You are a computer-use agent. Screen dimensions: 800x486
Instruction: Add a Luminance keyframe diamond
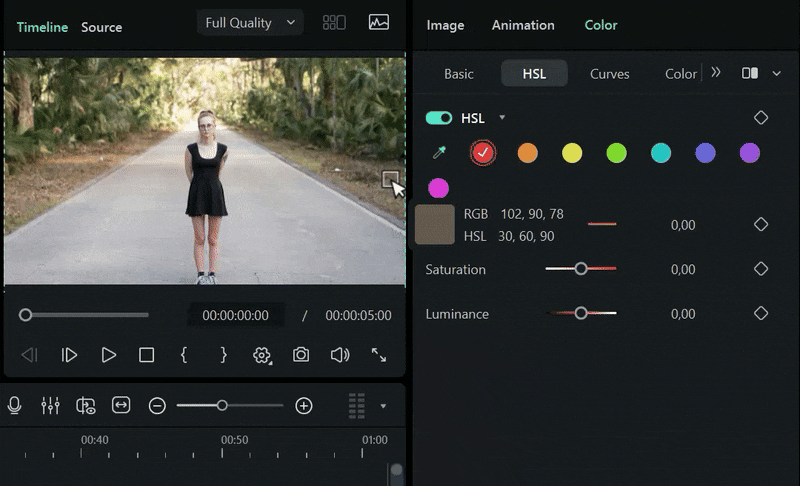coord(761,313)
